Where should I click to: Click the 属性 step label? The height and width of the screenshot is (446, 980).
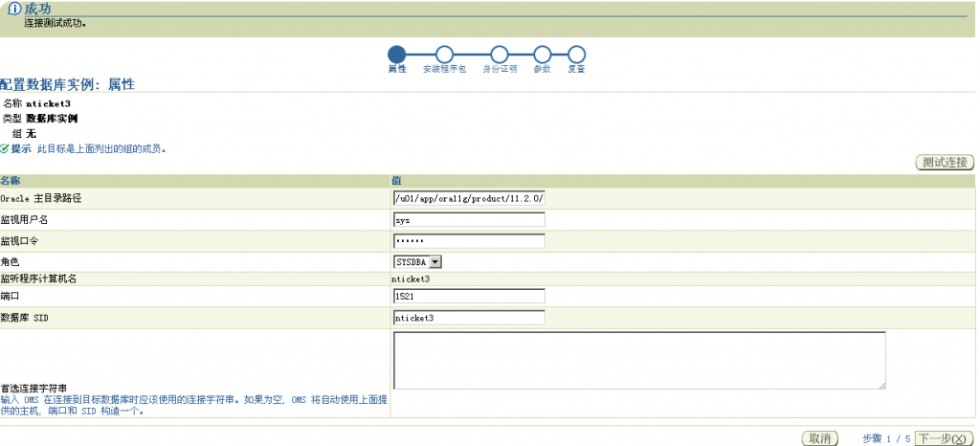397,69
